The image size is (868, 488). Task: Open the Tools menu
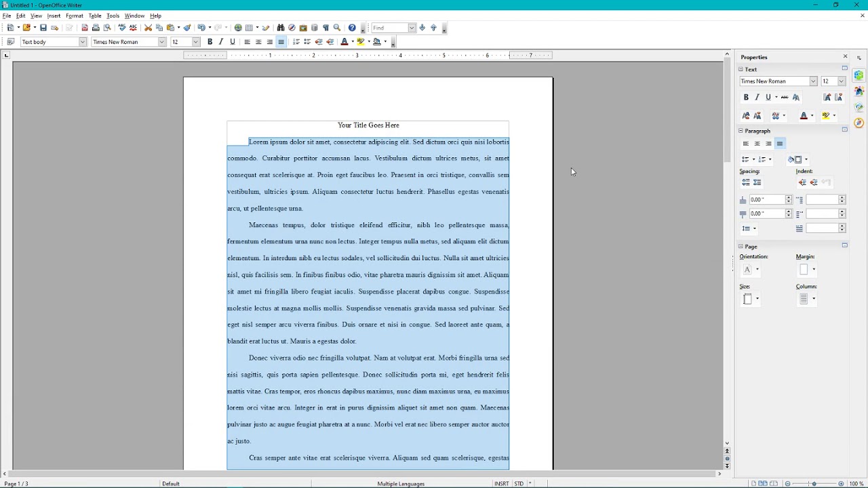113,16
